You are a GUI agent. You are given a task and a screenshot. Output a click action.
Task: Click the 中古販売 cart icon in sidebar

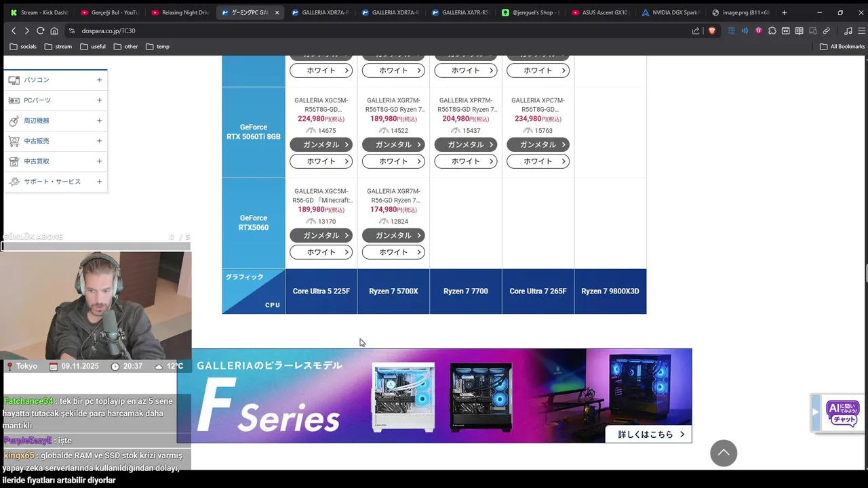(x=14, y=141)
